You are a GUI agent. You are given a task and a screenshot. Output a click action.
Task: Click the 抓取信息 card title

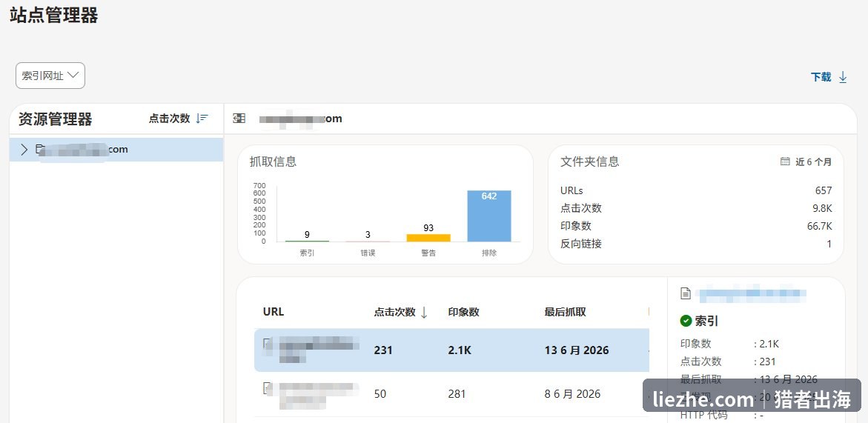coord(273,161)
